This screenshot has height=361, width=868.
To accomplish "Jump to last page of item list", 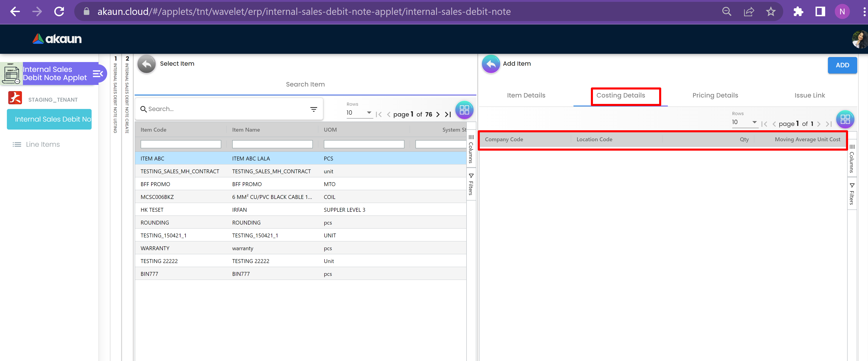I will tap(448, 114).
